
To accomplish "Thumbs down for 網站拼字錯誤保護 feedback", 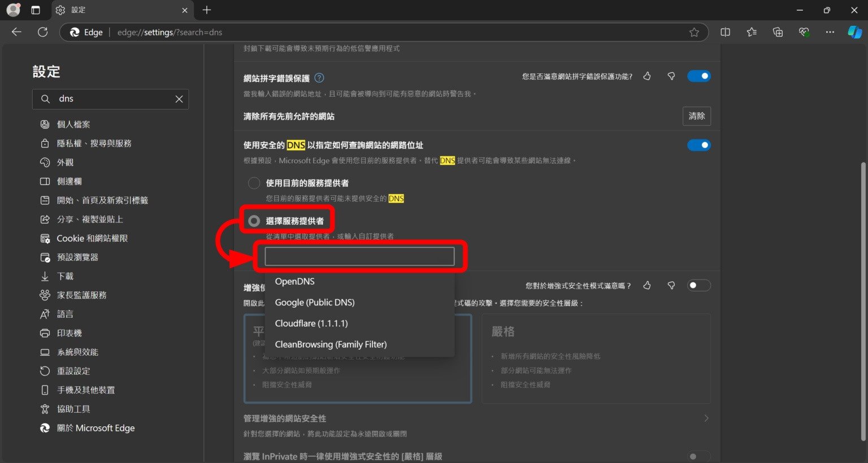I will click(671, 76).
